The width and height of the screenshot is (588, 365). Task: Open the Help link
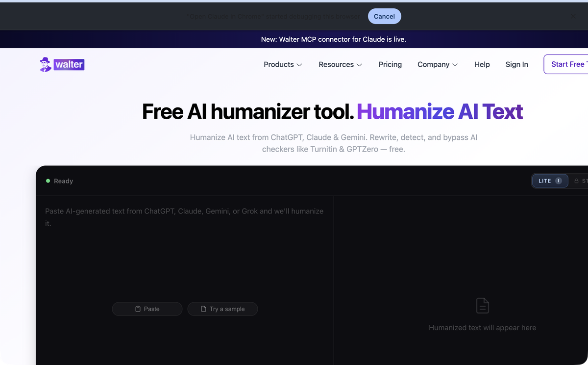point(482,64)
